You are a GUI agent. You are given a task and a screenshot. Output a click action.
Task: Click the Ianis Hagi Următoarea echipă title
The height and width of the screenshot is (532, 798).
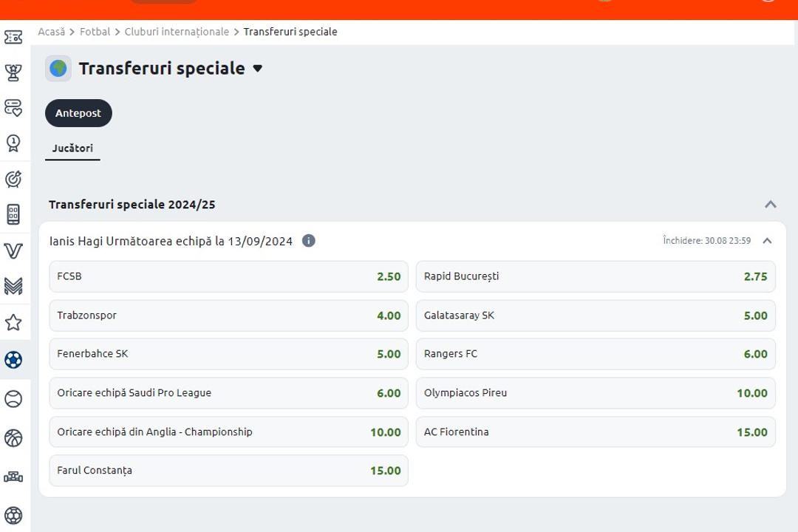coord(171,242)
